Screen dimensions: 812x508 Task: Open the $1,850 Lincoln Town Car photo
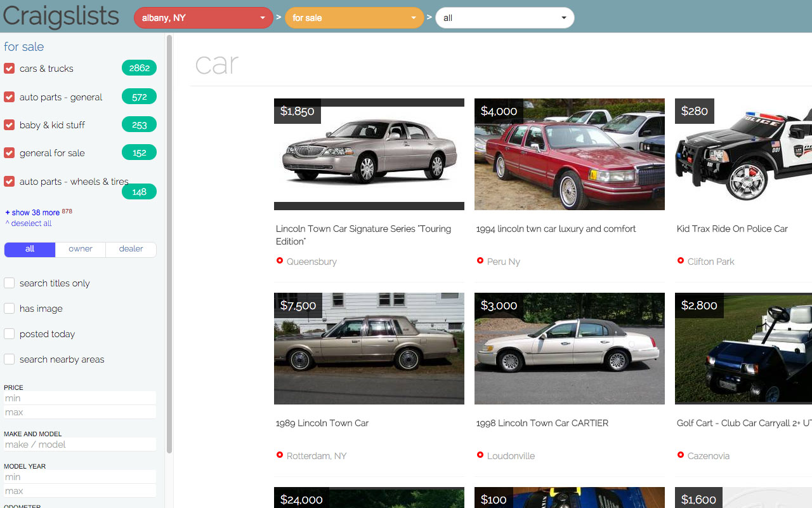pyautogui.click(x=369, y=154)
